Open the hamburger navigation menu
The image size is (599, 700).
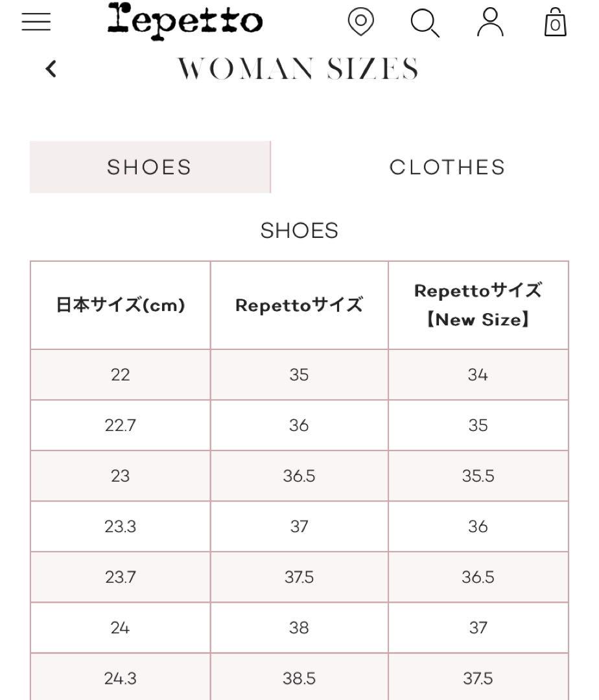pyautogui.click(x=36, y=21)
